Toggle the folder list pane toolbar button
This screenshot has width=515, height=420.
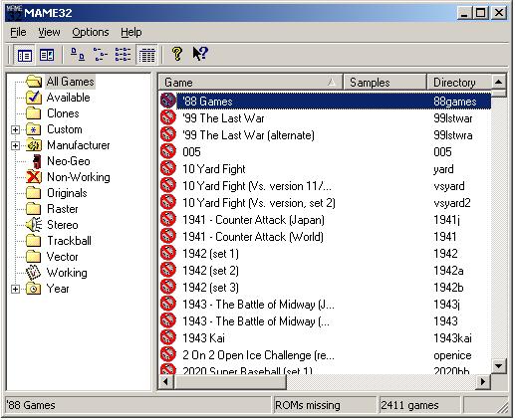click(24, 55)
